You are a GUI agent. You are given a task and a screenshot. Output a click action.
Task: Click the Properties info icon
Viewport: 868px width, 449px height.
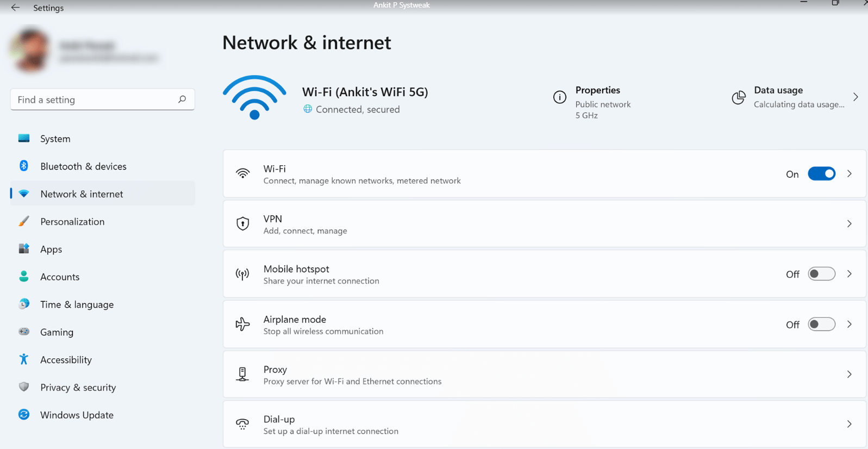560,97
